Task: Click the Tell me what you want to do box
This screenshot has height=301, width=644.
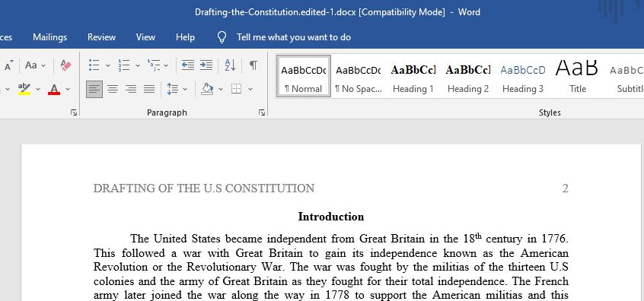Action: pyautogui.click(x=294, y=37)
